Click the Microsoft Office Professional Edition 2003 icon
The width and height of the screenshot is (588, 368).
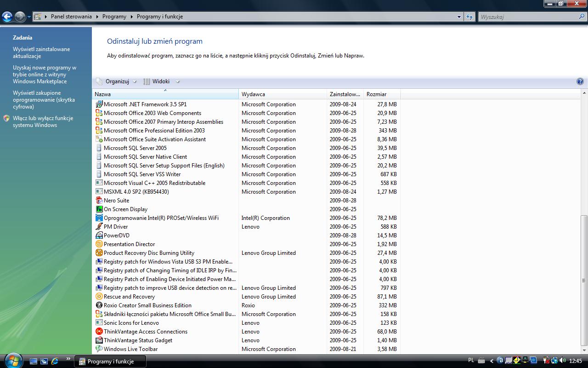pos(99,131)
